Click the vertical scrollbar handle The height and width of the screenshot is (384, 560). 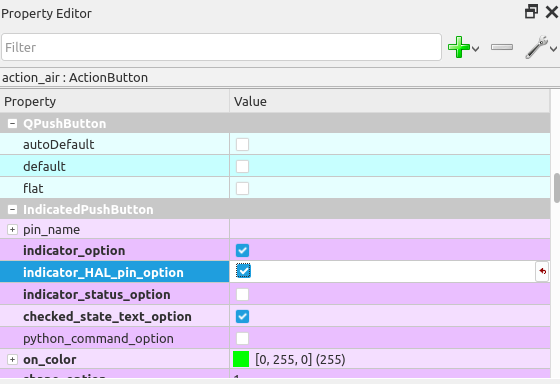[557, 188]
